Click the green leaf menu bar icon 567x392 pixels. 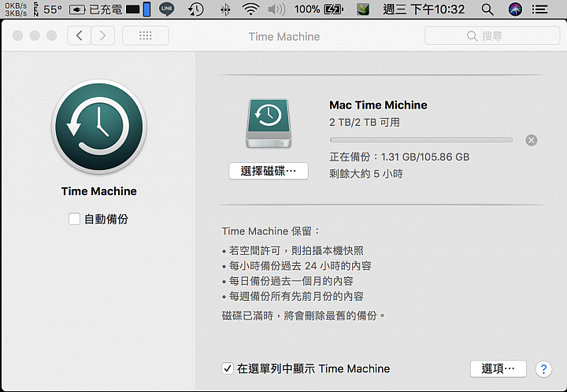pyautogui.click(x=363, y=9)
